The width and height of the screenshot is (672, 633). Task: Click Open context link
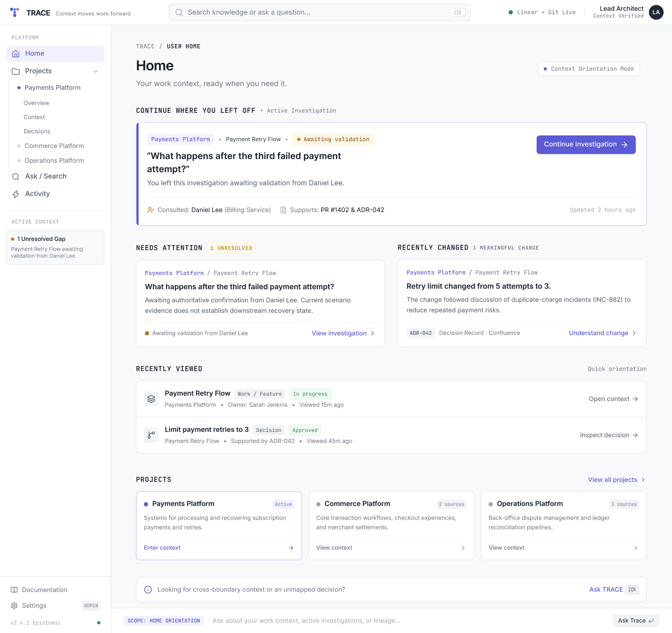[613, 399]
